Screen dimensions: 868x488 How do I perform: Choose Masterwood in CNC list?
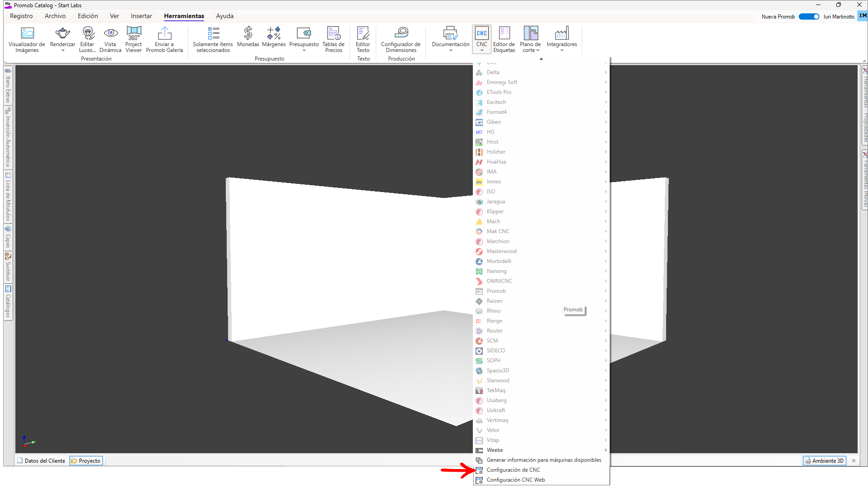[541, 251]
